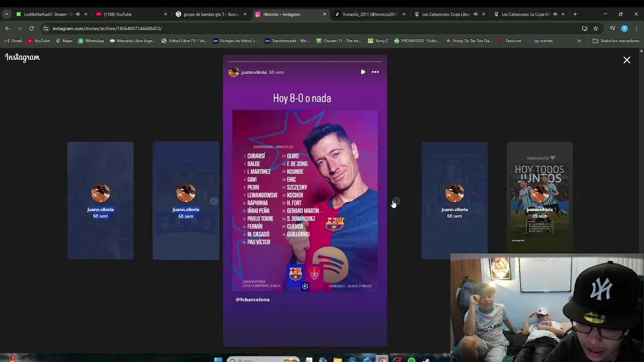Open YouTube bookmark

coord(39,41)
